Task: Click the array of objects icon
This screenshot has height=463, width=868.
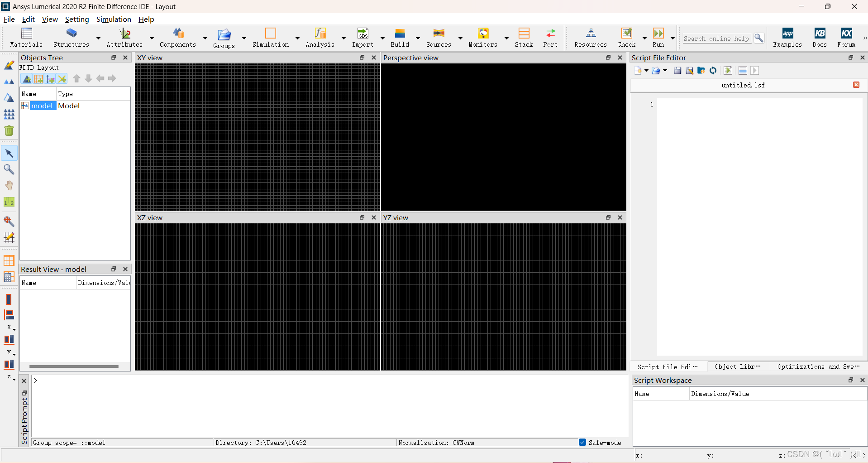Action: [9, 114]
